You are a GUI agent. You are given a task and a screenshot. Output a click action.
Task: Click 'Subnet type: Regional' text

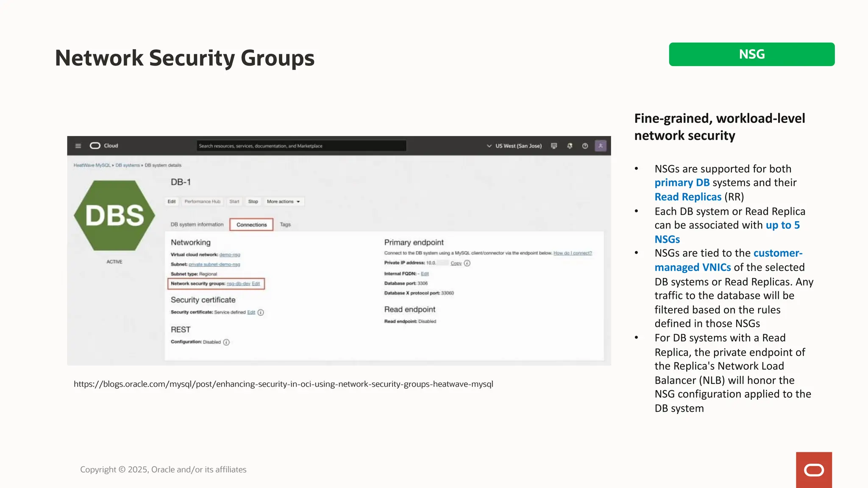(194, 274)
